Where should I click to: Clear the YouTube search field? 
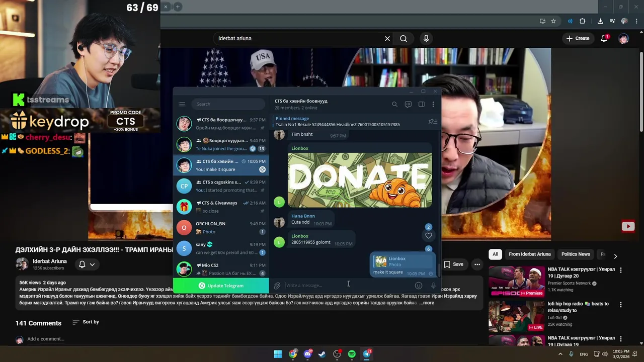coord(387,38)
